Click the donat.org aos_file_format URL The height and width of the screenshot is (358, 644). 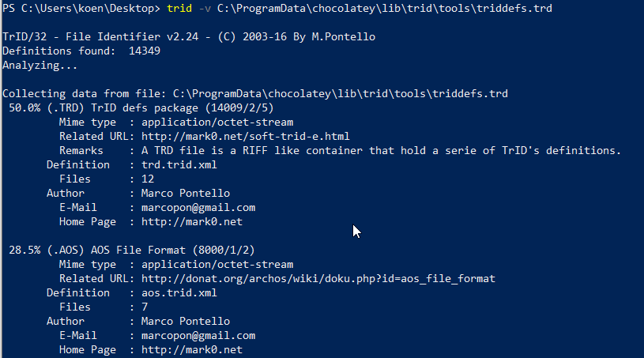[318, 278]
